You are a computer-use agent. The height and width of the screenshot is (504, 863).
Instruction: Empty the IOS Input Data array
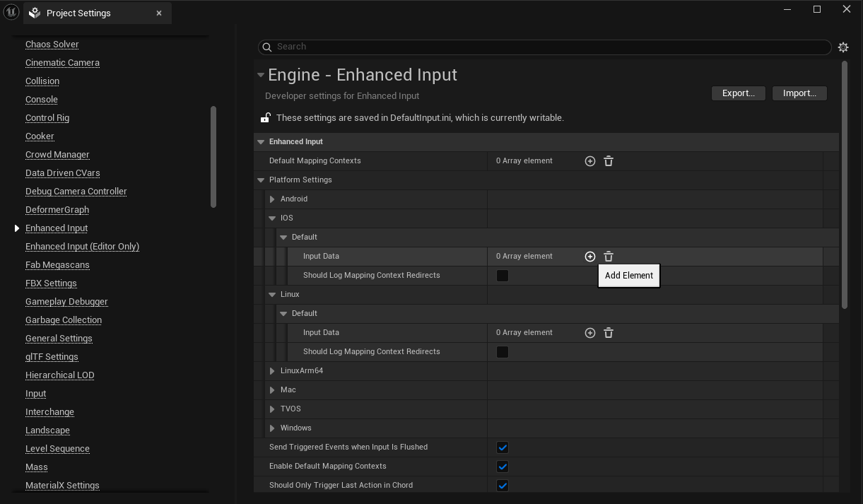(609, 257)
